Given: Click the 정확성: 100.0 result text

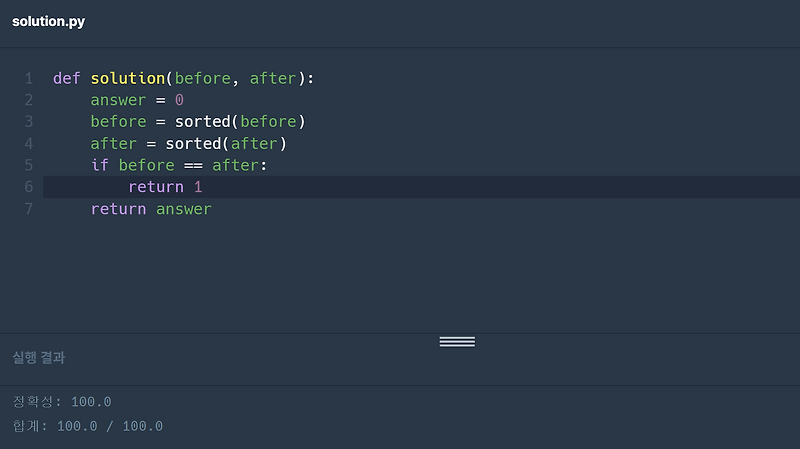Looking at the screenshot, I should coord(62,402).
